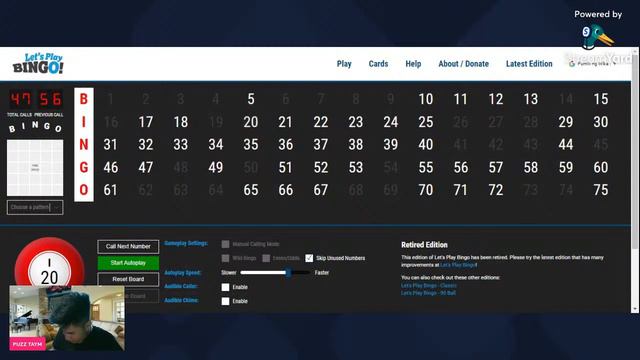Screen dimensions: 640x360
Task: Click uncalled number 50 on the board
Action: pyautogui.click(x=251, y=167)
